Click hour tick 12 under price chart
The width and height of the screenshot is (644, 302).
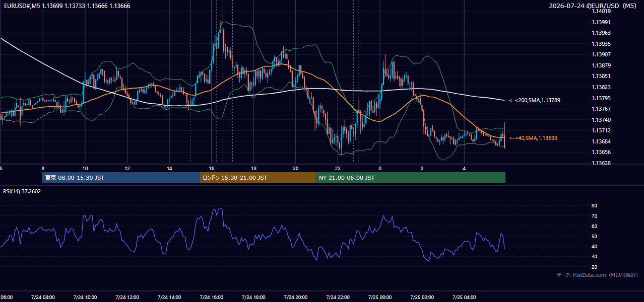pos(127,168)
